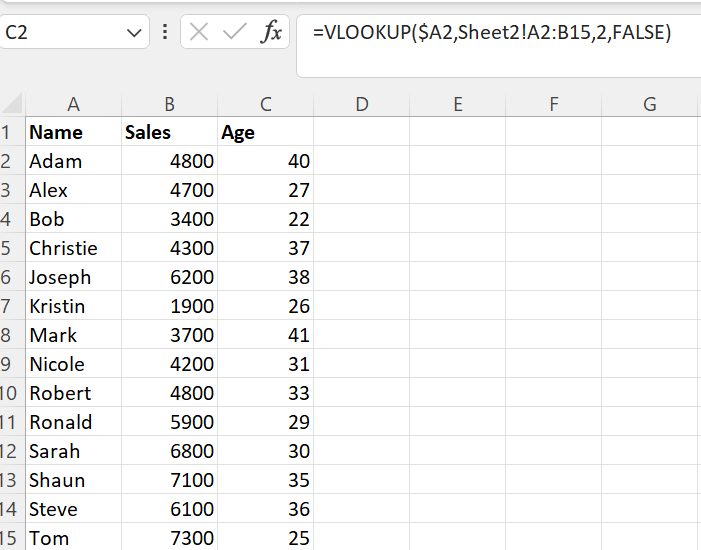Open the Insert Function fx button
Viewport: 701px width, 550px height.
click(271, 32)
